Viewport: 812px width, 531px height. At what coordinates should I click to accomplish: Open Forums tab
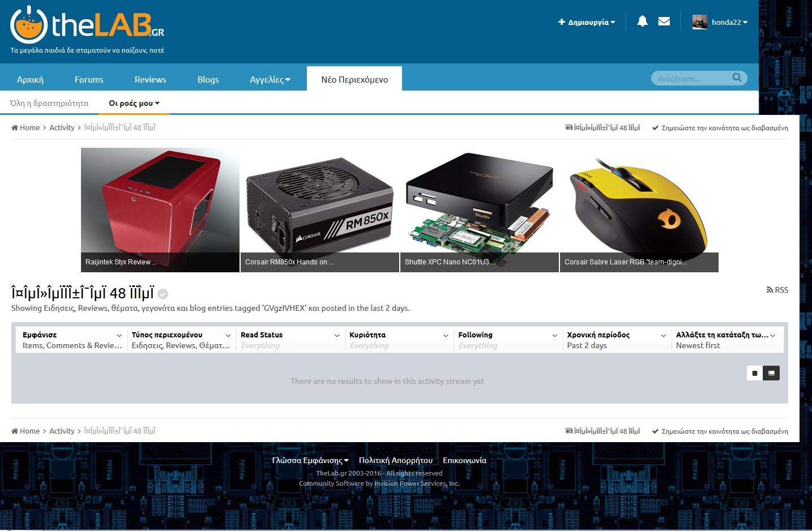click(89, 80)
